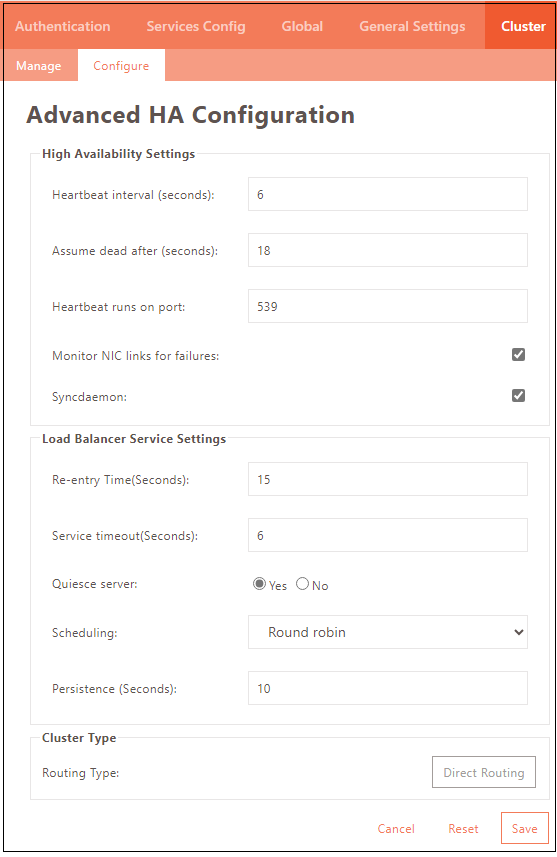557x857 pixels.
Task: Switch to Services Config tab
Action: (x=196, y=26)
